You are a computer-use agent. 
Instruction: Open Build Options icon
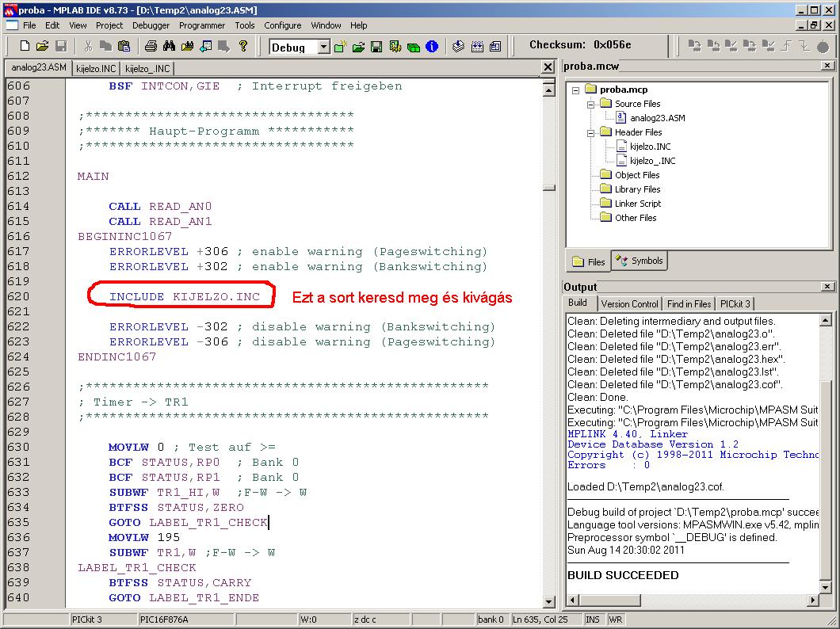[x=395, y=47]
